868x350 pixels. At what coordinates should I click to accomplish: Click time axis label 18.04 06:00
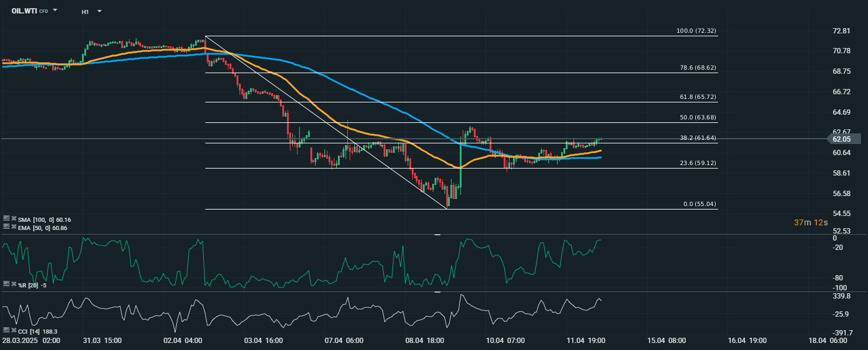(827, 341)
